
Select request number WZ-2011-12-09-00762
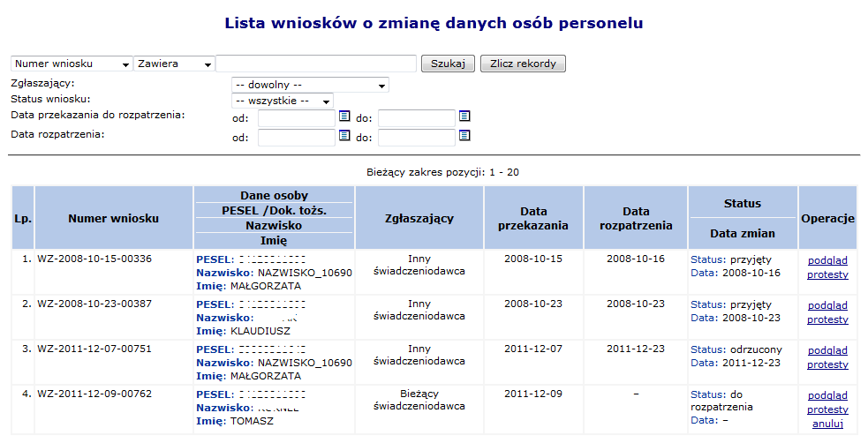pyautogui.click(x=94, y=394)
